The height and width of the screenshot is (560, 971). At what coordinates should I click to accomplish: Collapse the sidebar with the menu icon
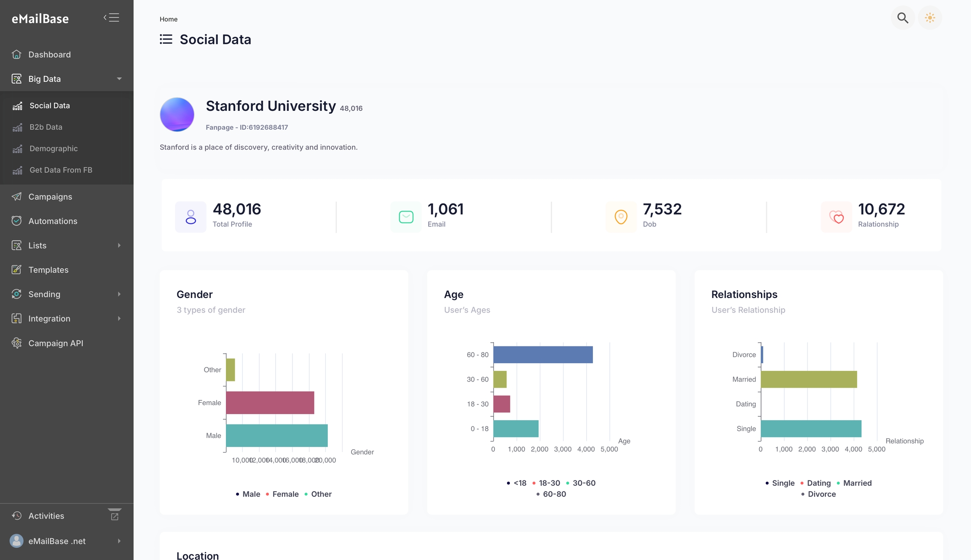[x=112, y=18]
